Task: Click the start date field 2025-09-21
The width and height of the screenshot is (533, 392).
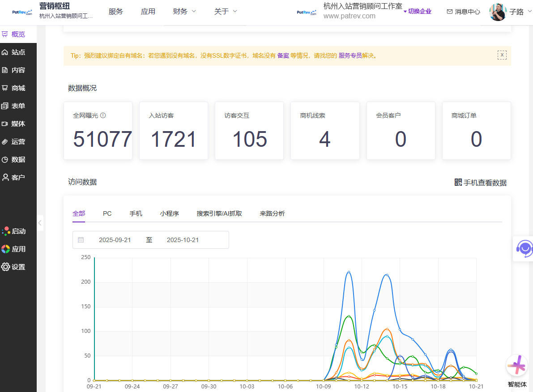Action: point(115,240)
